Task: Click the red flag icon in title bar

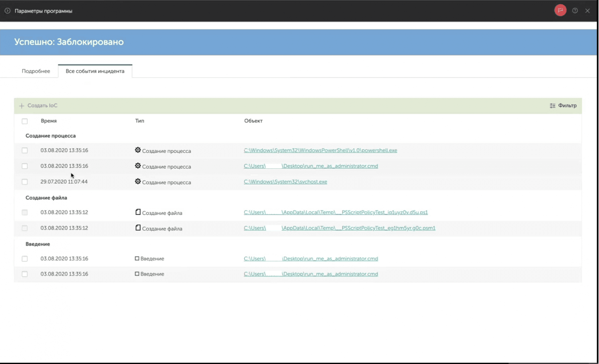Action: [x=560, y=10]
